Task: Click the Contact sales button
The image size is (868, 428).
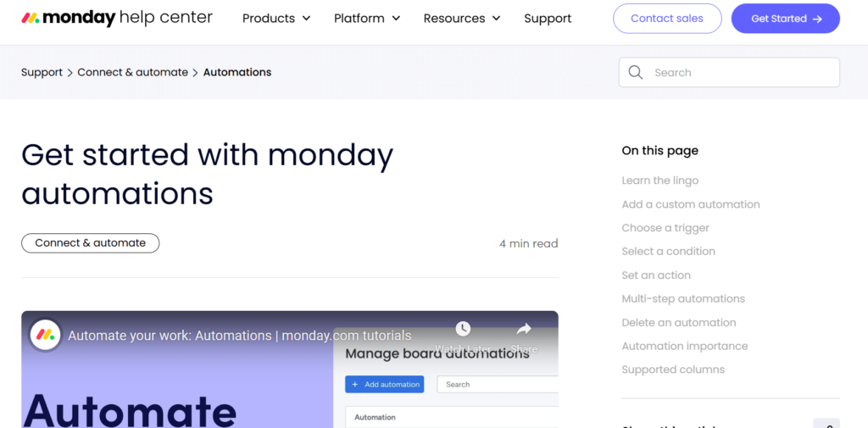Action: (x=667, y=19)
